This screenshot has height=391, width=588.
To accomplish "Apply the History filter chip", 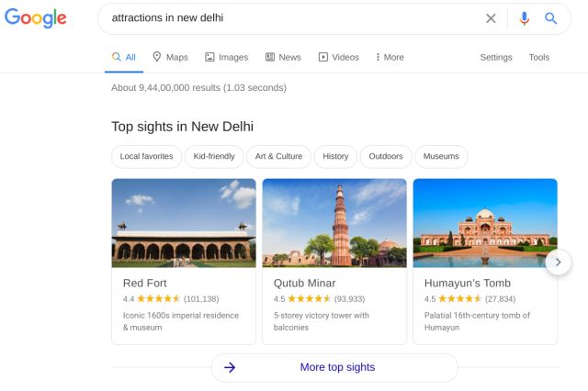I will (335, 156).
